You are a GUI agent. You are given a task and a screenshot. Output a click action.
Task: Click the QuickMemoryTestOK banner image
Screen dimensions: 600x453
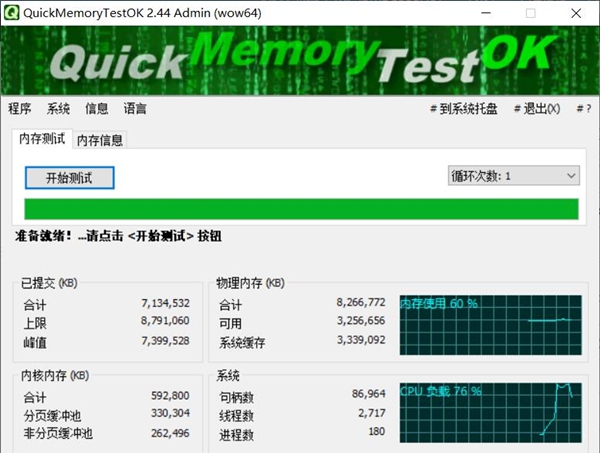[x=300, y=60]
